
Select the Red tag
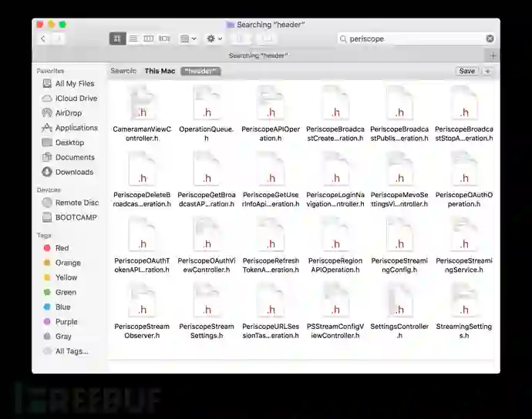(56, 248)
